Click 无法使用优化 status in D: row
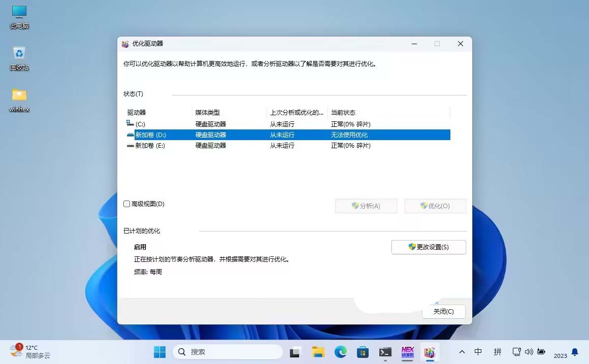The width and height of the screenshot is (589, 364). 349,135
